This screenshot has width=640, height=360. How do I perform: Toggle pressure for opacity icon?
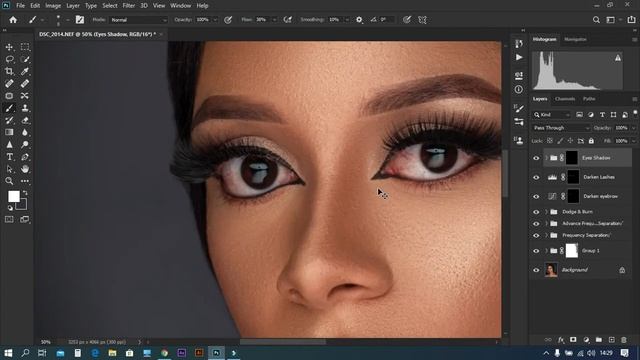coord(228,20)
